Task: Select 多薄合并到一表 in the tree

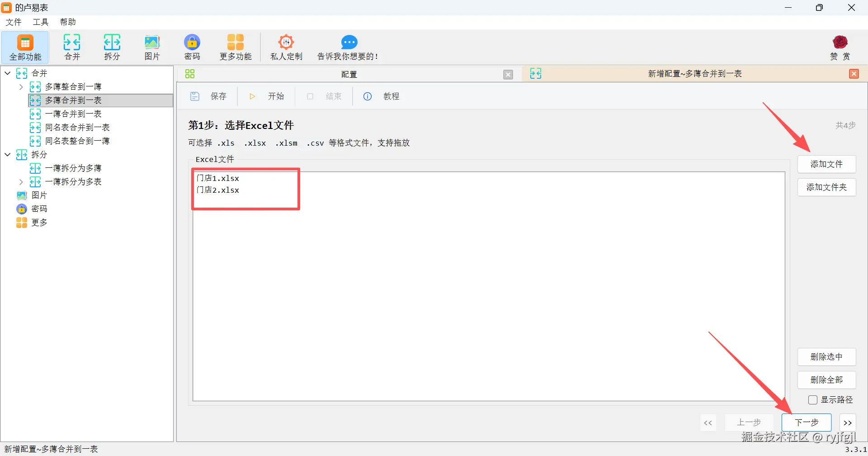Action: point(73,100)
